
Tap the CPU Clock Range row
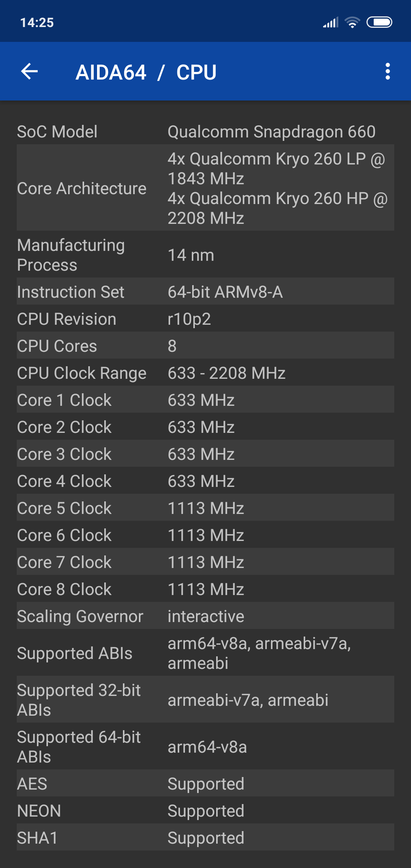click(x=205, y=373)
